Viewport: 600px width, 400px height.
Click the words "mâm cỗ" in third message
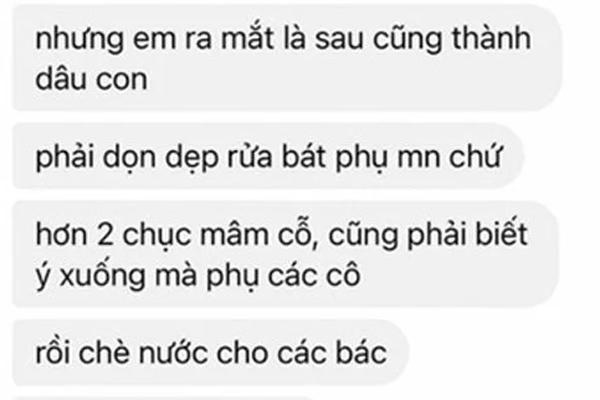click(254, 234)
